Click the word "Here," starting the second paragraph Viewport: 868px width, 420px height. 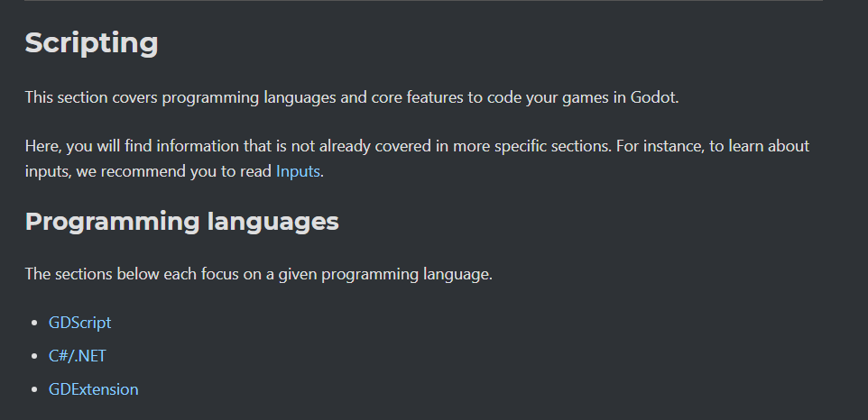point(43,145)
